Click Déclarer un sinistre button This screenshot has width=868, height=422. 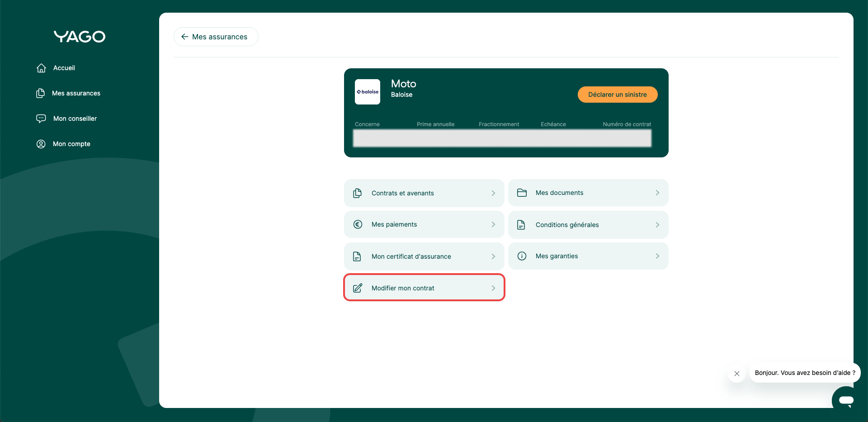[x=618, y=95]
